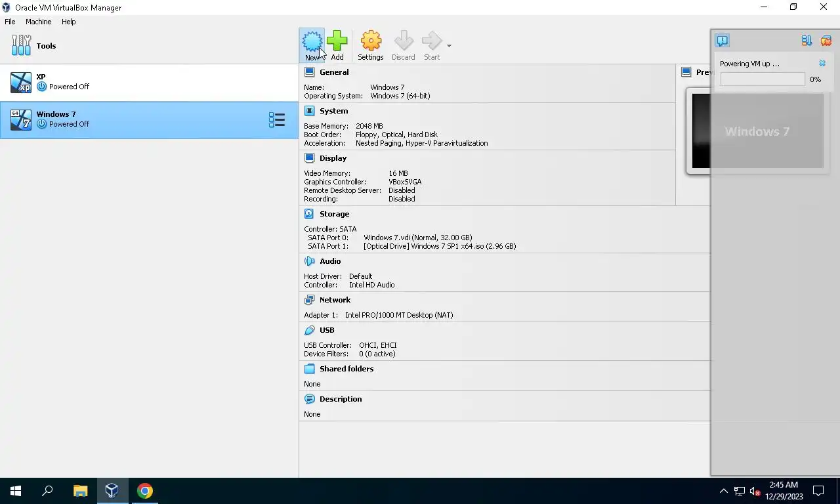Click the delete finished notifications icon

click(826, 41)
